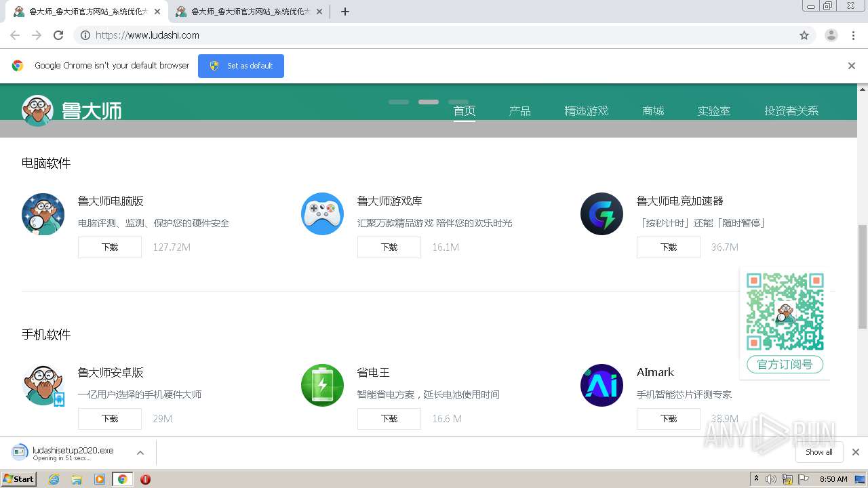The height and width of the screenshot is (488, 868).
Task: Open the media player taskbar icon
Action: tap(100, 479)
